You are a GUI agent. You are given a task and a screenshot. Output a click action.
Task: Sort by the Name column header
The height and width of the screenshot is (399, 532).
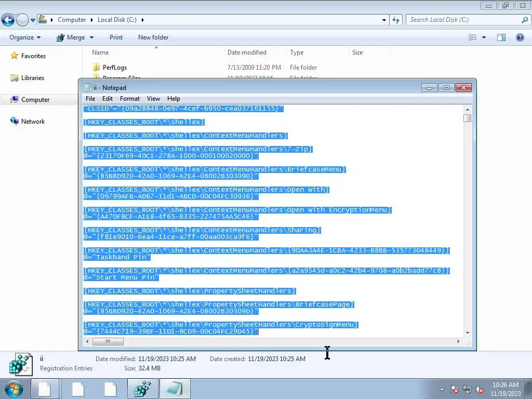[x=100, y=52]
